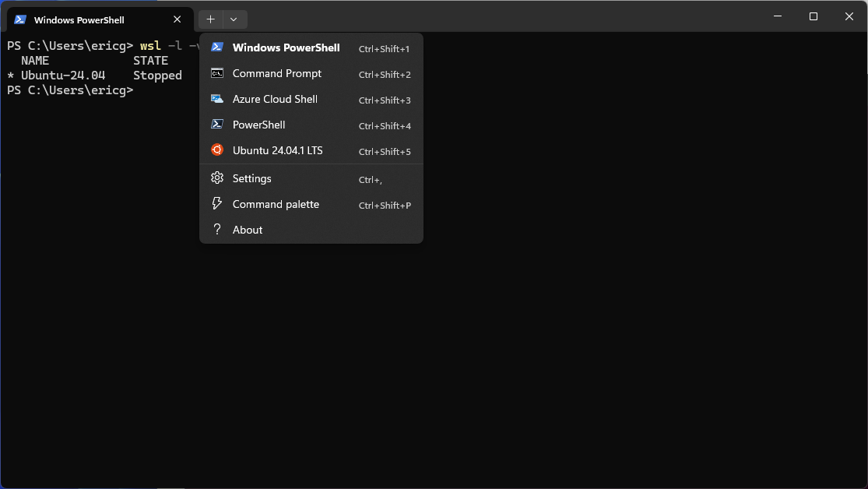
Task: Click the Command palette lightning icon
Action: (217, 204)
